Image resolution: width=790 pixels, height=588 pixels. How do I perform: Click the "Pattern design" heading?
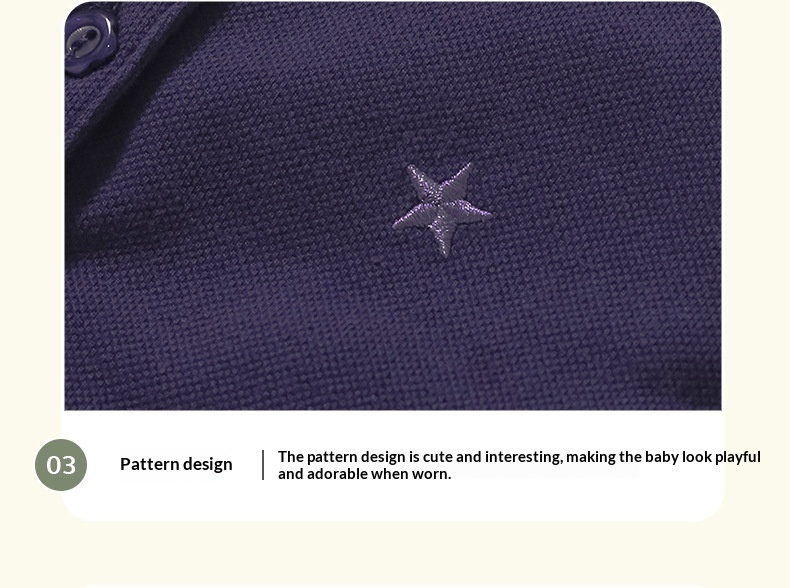pyautogui.click(x=176, y=464)
